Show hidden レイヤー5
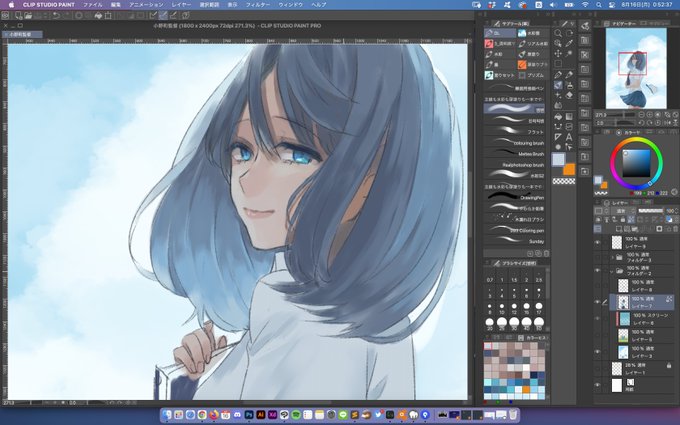Screen dimensions: 680x425 [x=598, y=335]
